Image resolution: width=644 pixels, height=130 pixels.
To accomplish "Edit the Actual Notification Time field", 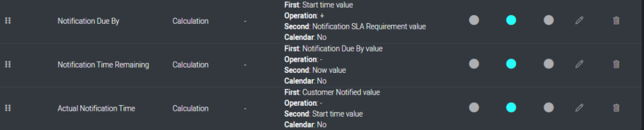I will pos(580,108).
